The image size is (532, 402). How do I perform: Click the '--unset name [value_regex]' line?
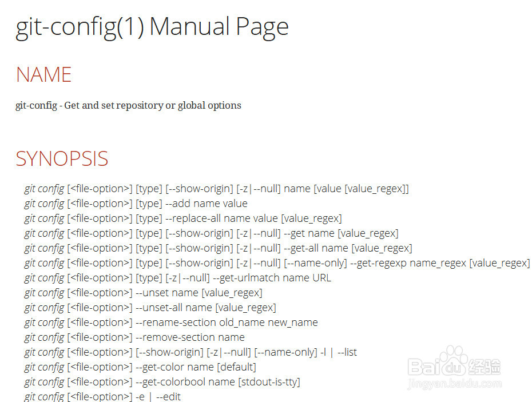(x=143, y=293)
